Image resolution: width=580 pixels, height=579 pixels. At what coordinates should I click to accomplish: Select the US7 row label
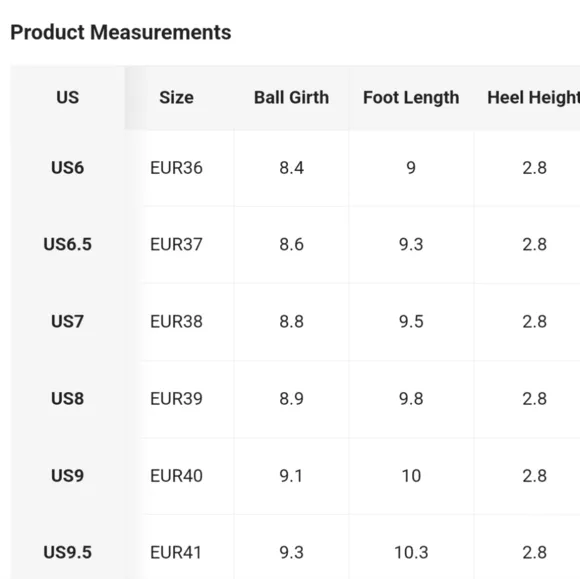68,322
